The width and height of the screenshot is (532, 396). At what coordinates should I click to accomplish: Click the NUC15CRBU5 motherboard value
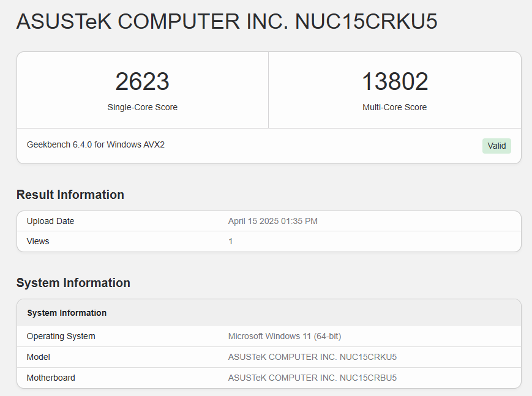(312, 378)
